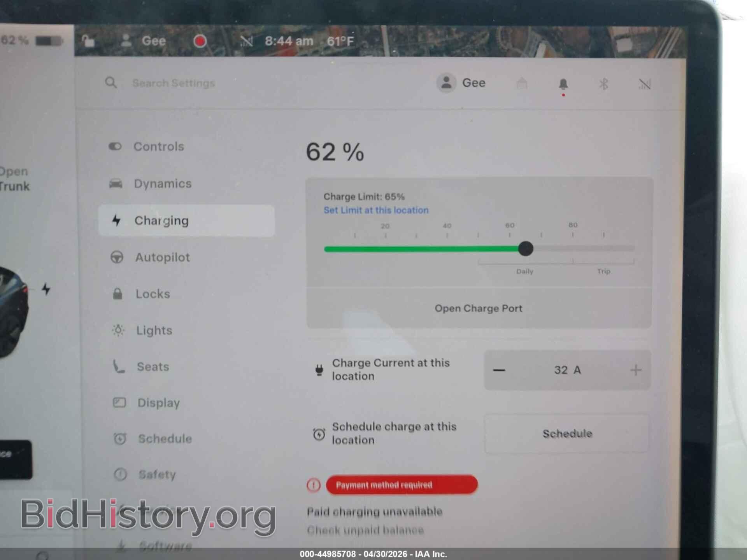Go to Locks settings
Viewport: 747px width, 560px height.
point(153,294)
